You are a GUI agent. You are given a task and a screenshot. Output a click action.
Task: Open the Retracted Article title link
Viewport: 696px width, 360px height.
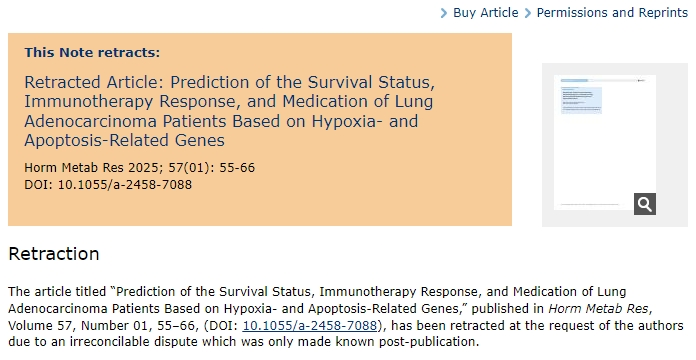click(229, 111)
